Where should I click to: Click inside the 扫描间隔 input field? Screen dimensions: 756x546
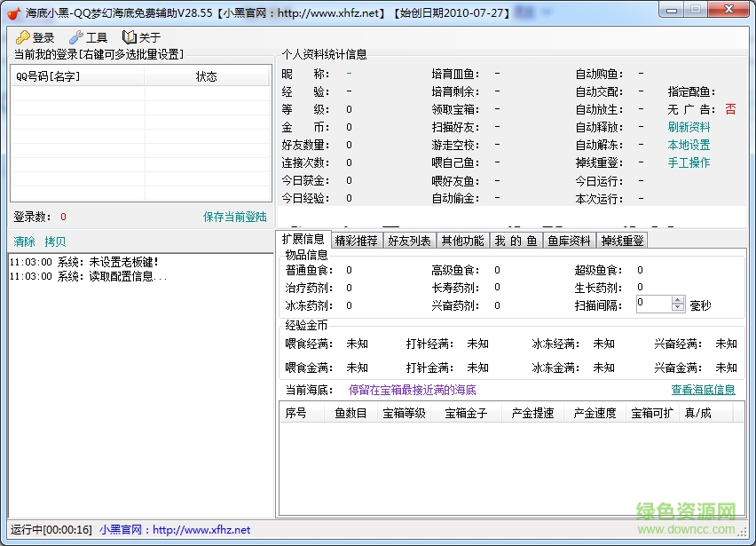point(655,304)
